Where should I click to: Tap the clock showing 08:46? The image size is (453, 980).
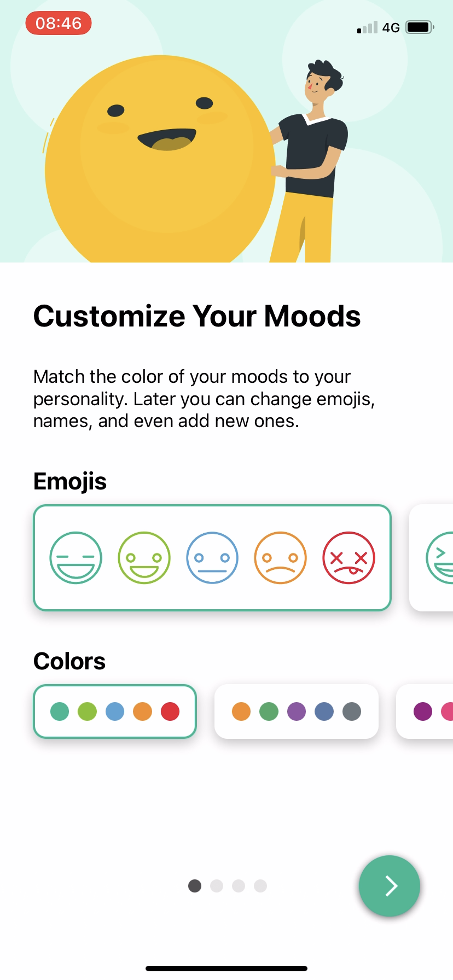pyautogui.click(x=58, y=23)
